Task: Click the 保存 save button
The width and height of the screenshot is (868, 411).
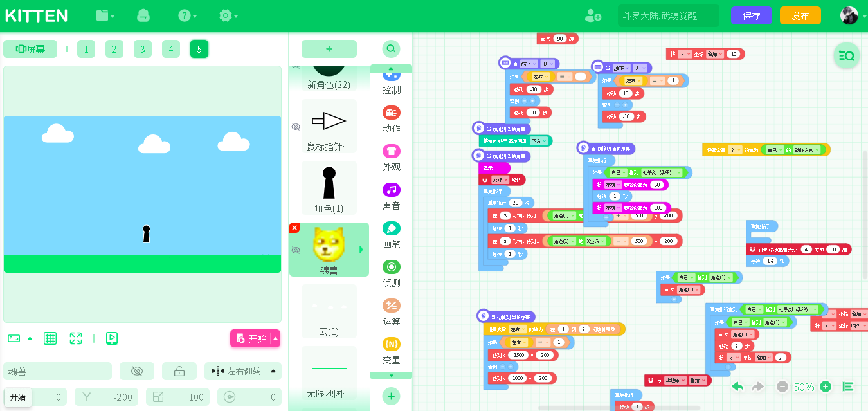Action: pyautogui.click(x=752, y=15)
